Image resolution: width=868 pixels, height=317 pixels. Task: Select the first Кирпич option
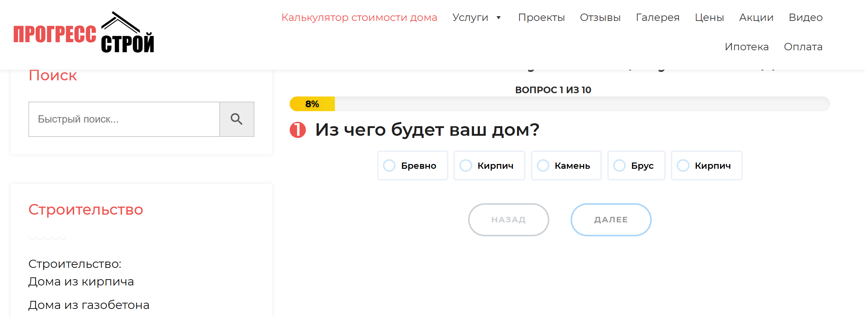466,165
